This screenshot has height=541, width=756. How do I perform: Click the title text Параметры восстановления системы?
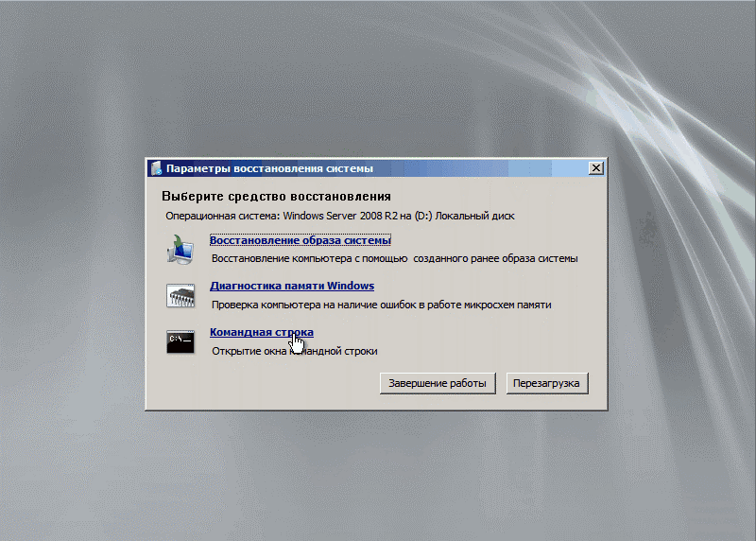tap(269, 168)
